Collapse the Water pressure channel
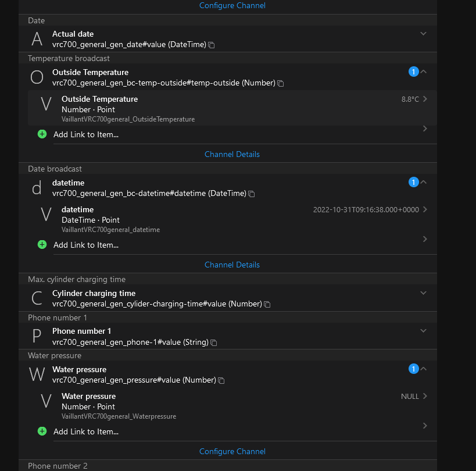The image size is (476, 471). tap(424, 369)
